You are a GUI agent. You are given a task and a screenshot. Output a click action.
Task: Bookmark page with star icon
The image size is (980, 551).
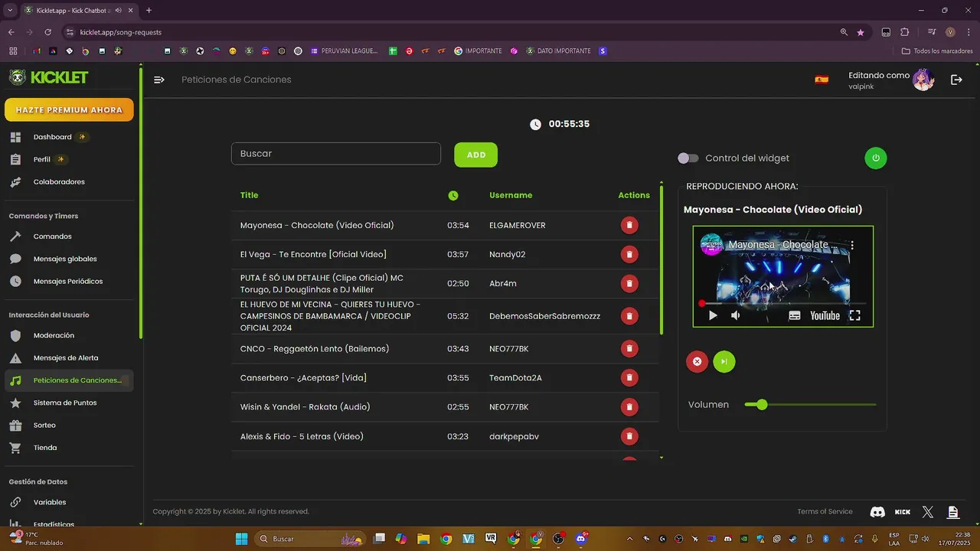861,32
